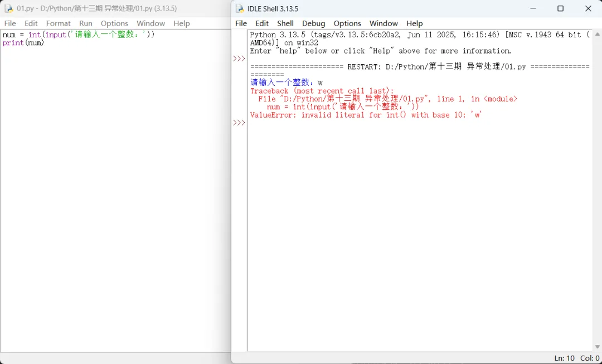Click 'IDLE Shell 3.13.5' window title
Viewport: 602px width, 364px height.
273,8
